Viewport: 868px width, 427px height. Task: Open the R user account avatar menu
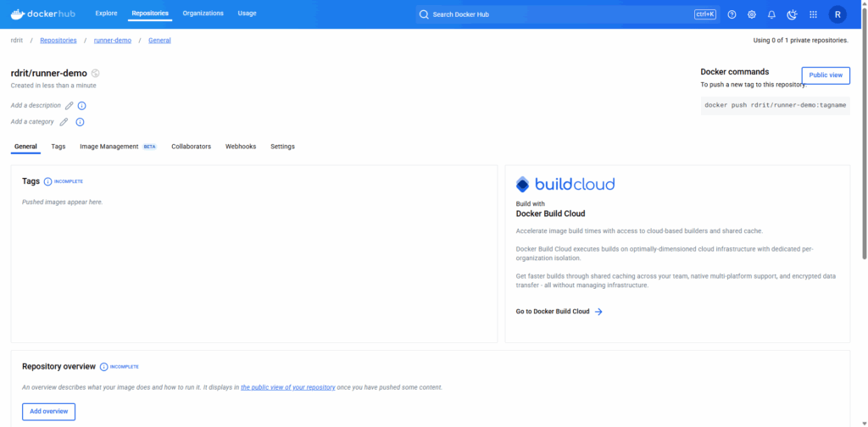point(837,14)
